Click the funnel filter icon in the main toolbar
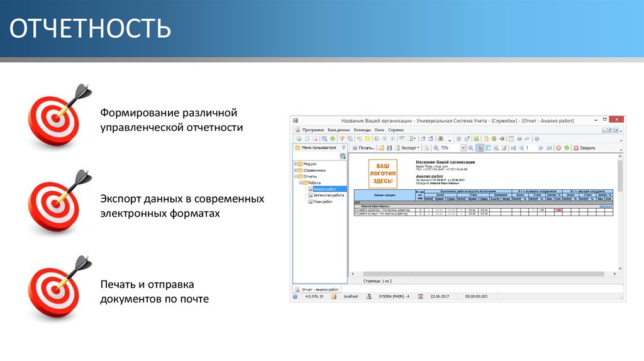This screenshot has height=361, width=644. (341, 139)
